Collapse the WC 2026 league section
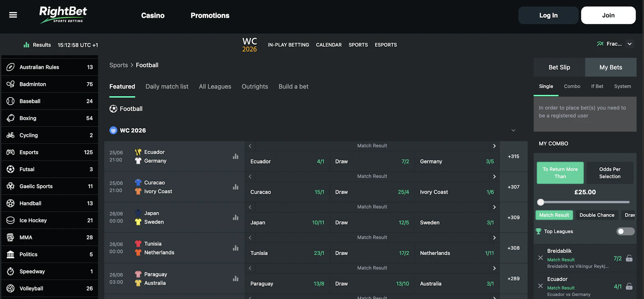This screenshot has width=644, height=299. pos(513,131)
